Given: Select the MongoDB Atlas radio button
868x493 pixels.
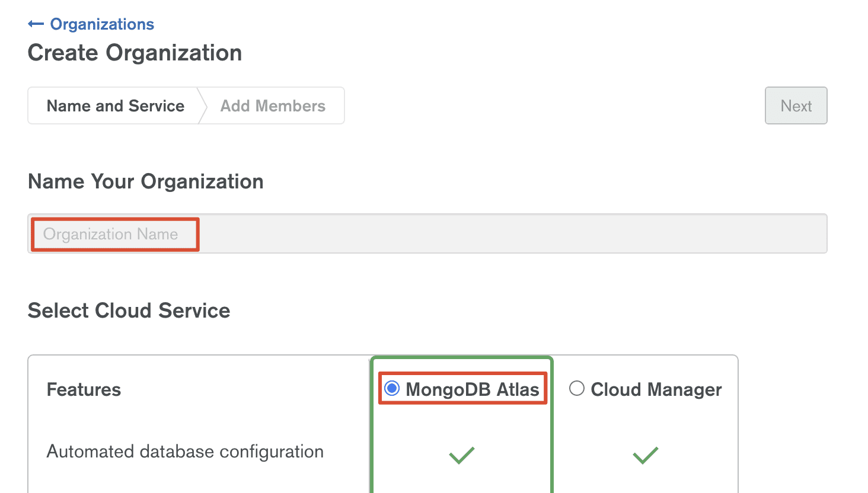Looking at the screenshot, I should 392,389.
